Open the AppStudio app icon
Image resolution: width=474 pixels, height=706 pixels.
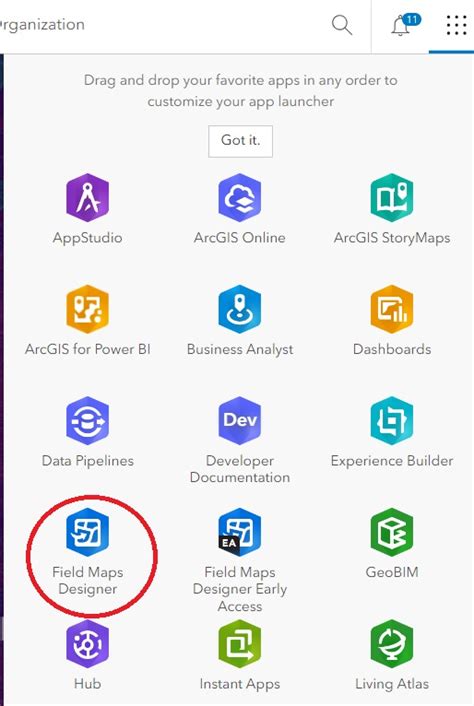87,198
